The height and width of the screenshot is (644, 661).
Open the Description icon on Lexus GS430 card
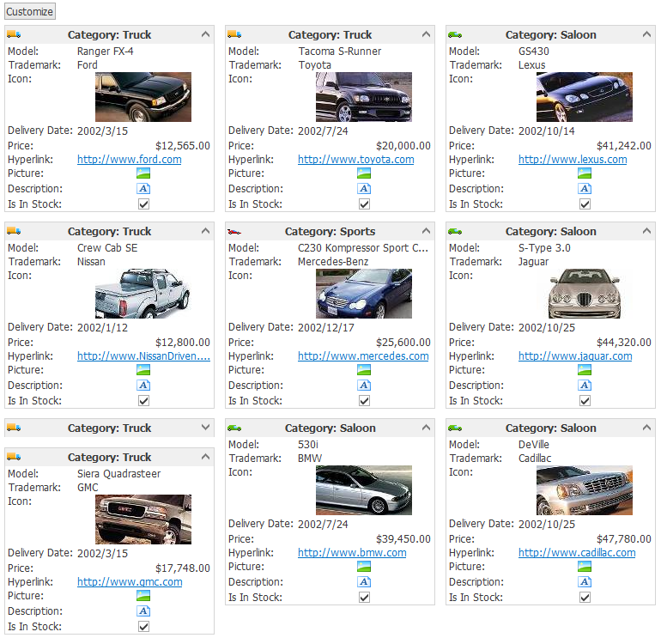585,189
